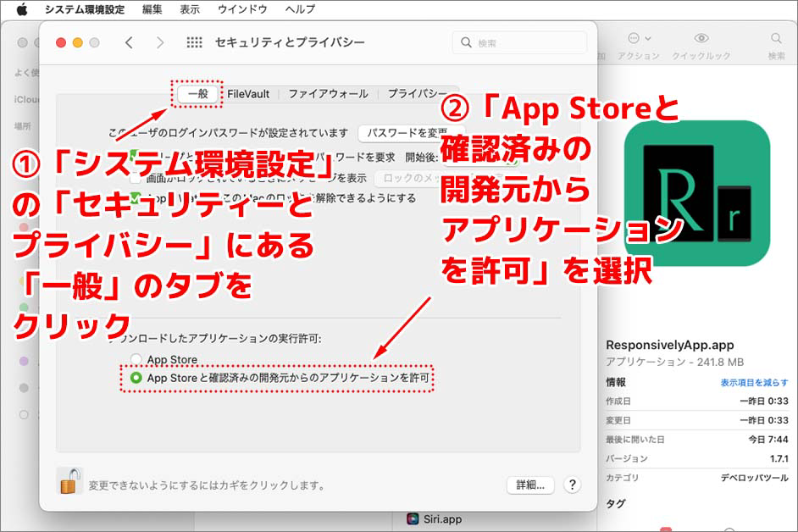Image resolution: width=798 pixels, height=532 pixels.
Task: Click the 検索 icon in Finder toolbar
Action: pos(776,38)
